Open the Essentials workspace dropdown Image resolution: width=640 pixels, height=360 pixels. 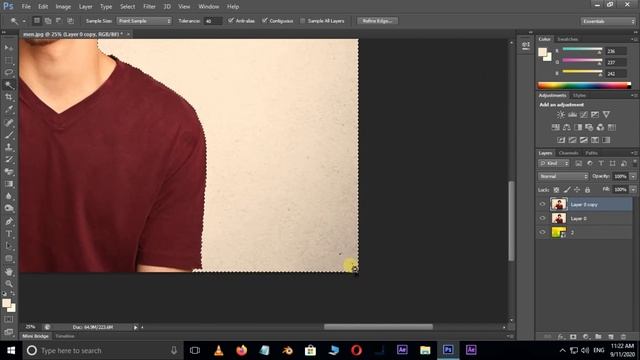coord(608,21)
